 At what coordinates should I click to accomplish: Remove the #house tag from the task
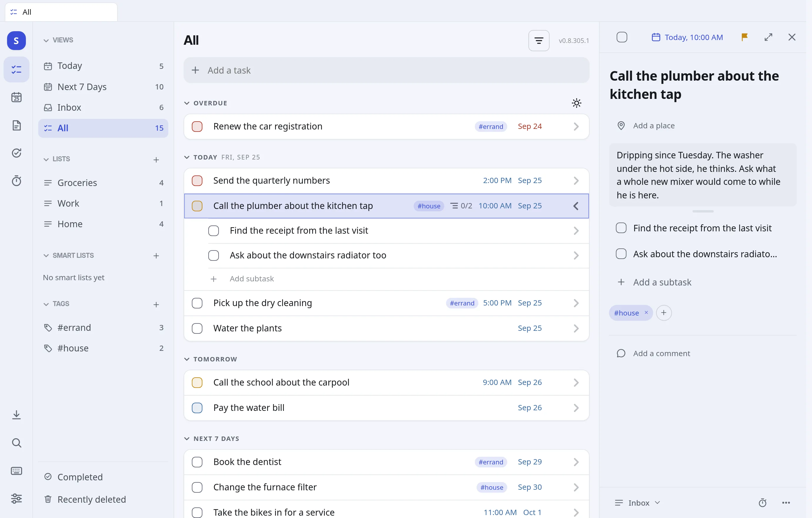(x=646, y=313)
